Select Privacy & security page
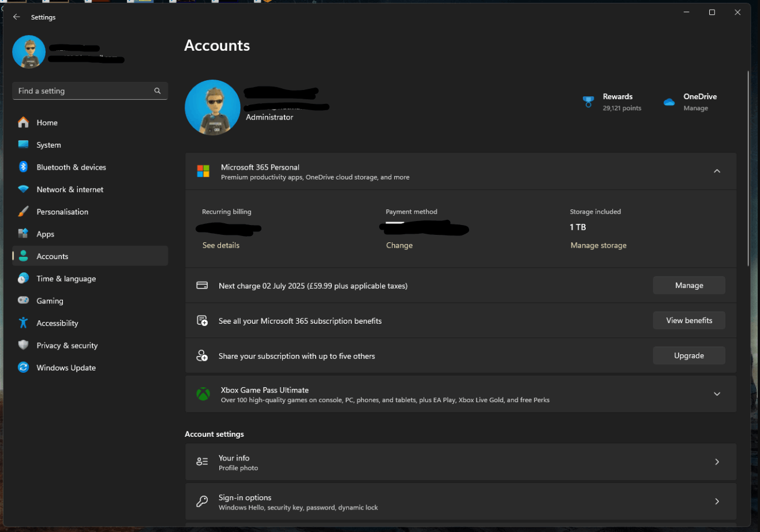 click(90, 345)
